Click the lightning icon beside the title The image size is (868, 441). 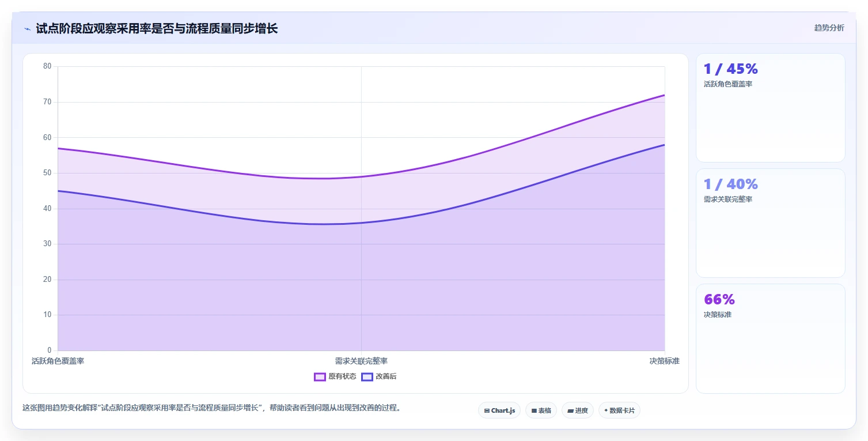(27, 29)
